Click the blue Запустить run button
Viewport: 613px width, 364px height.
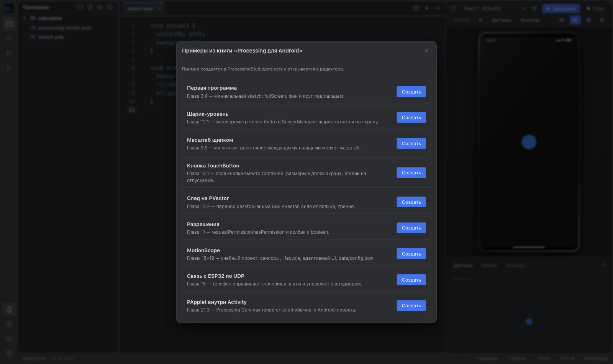point(561,8)
